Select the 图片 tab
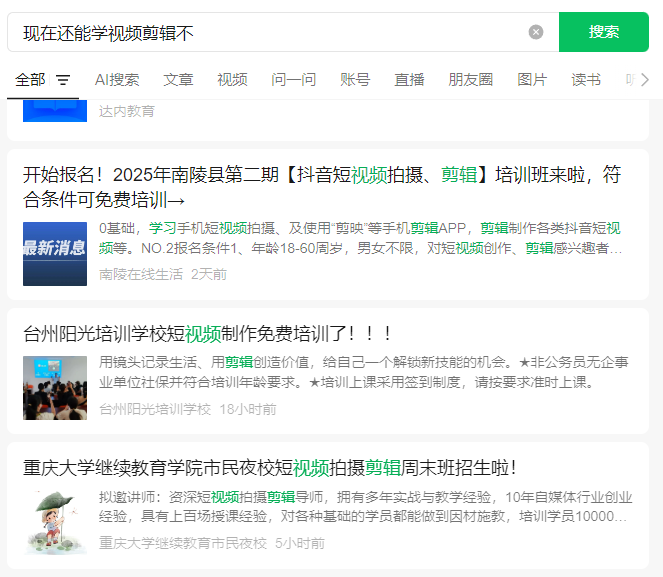This screenshot has height=577, width=663. [x=532, y=80]
